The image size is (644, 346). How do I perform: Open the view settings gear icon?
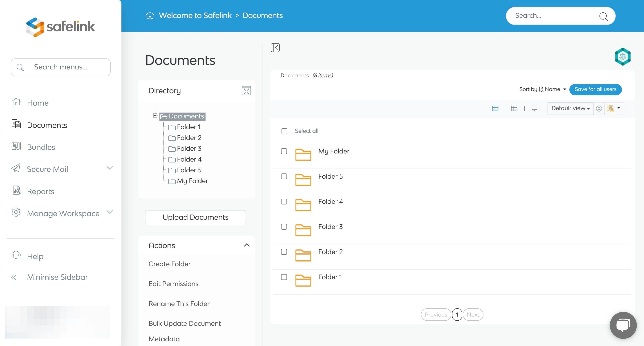tap(599, 109)
